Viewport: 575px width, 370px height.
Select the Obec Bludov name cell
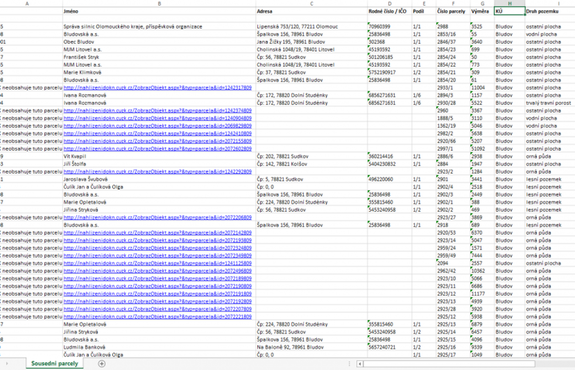point(159,42)
